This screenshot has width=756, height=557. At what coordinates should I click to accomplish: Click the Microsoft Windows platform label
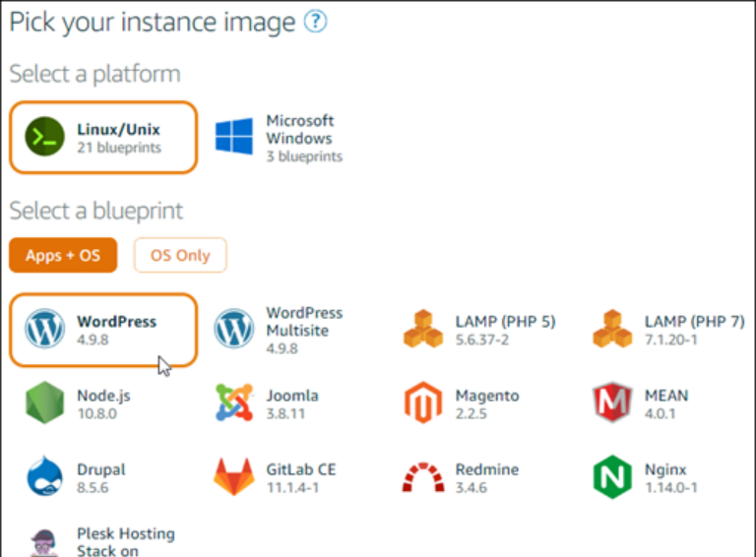(x=300, y=129)
